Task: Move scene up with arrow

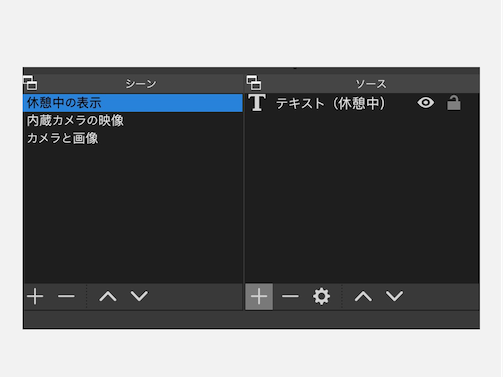Action: (108, 296)
